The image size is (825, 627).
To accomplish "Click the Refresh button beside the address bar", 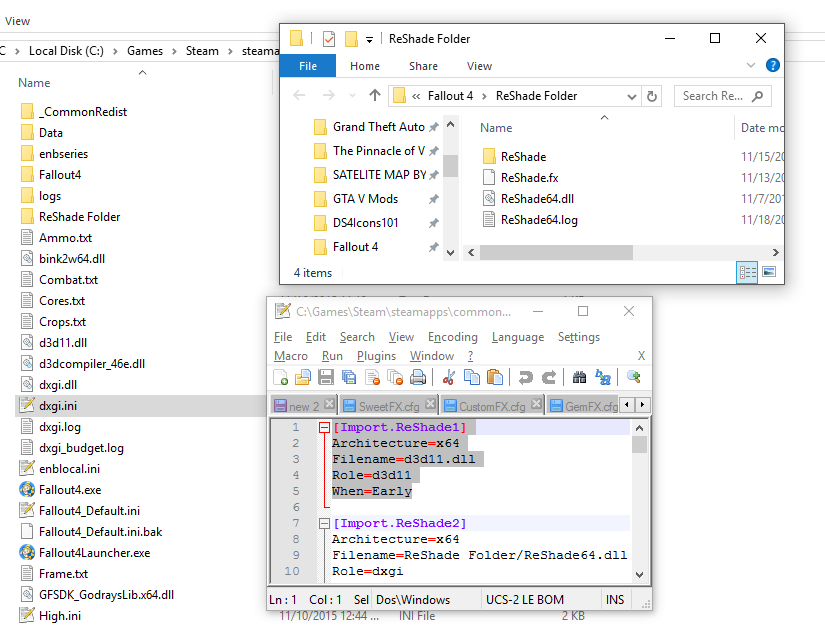I will [x=651, y=96].
